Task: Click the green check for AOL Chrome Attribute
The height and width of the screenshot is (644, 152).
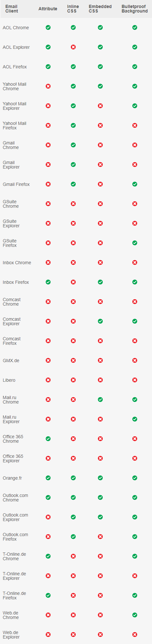Action: (x=48, y=28)
